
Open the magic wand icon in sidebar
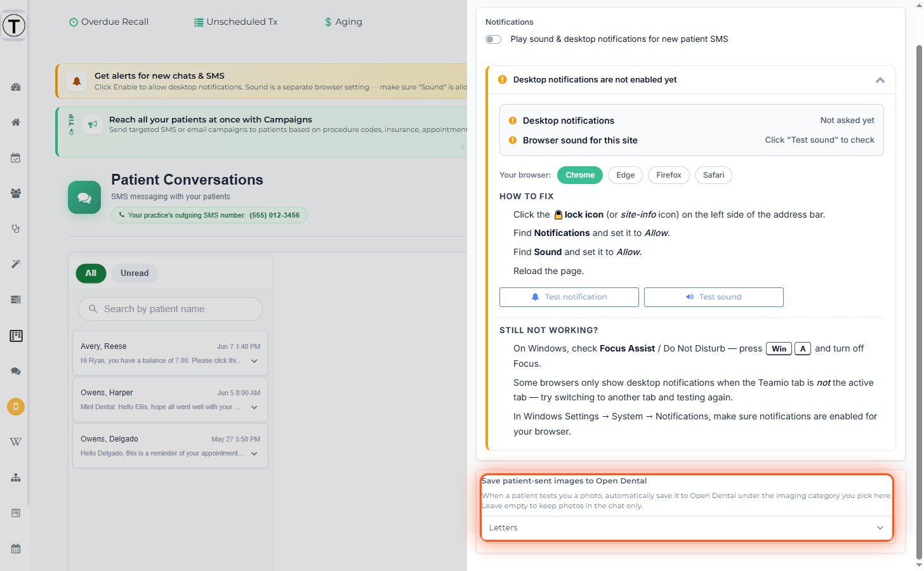tap(16, 264)
